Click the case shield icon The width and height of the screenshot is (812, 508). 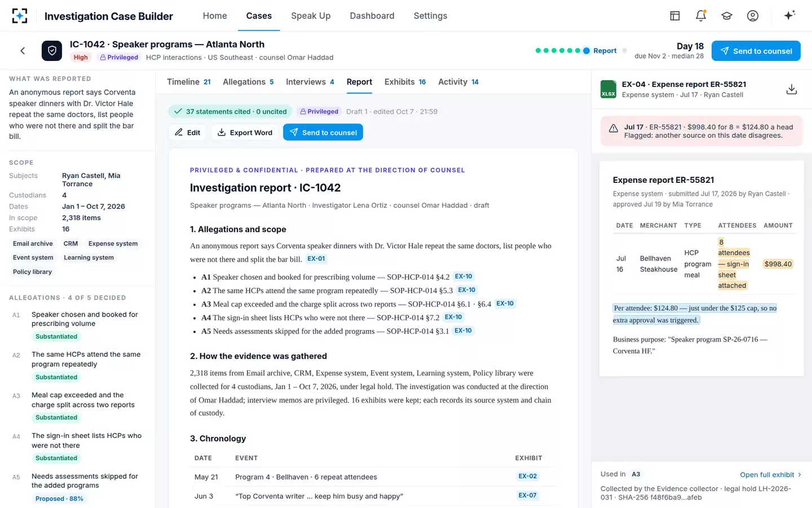pyautogui.click(x=52, y=51)
